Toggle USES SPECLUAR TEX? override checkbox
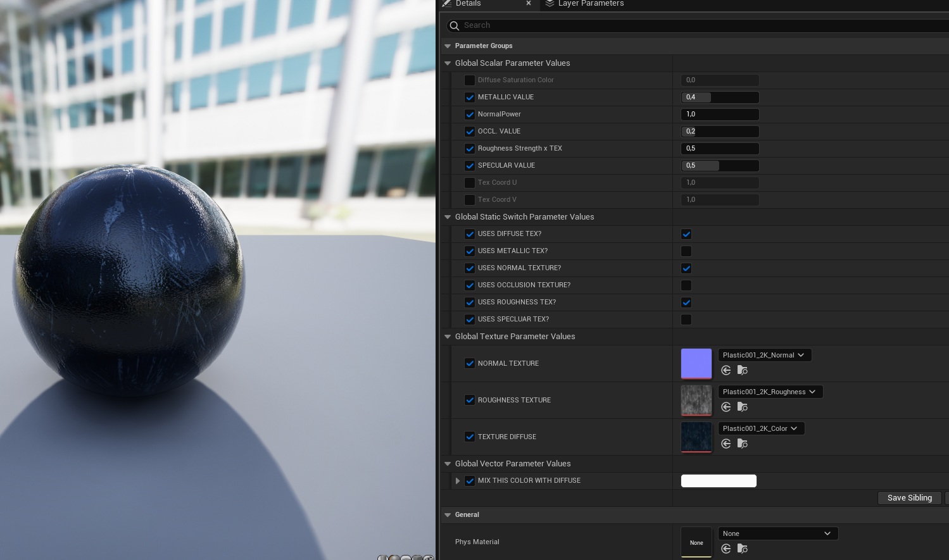 point(470,320)
